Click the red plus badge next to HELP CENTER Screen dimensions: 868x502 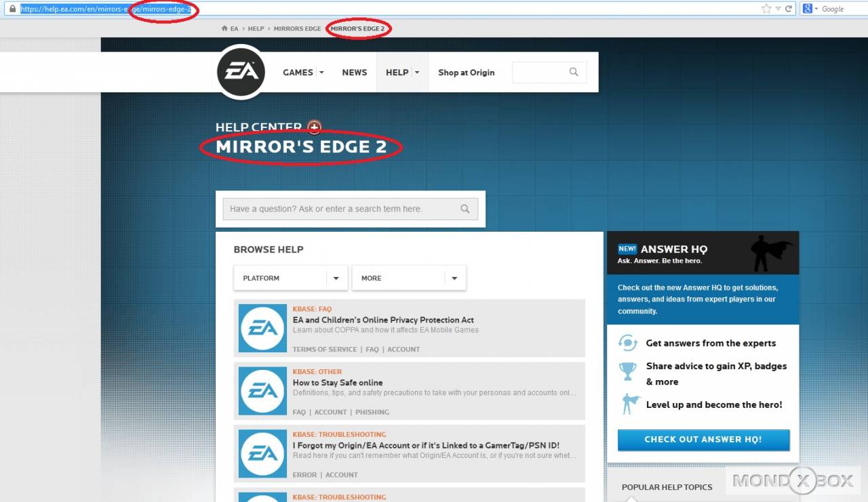314,127
